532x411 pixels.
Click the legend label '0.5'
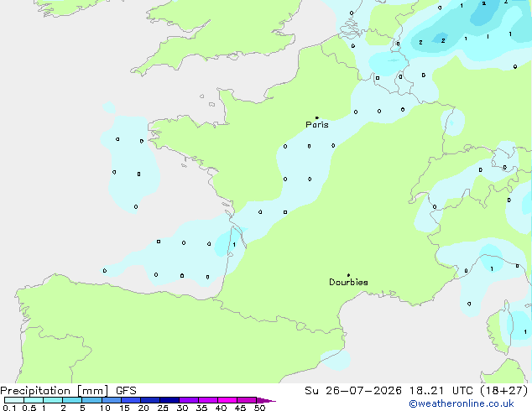pyautogui.click(x=29, y=408)
